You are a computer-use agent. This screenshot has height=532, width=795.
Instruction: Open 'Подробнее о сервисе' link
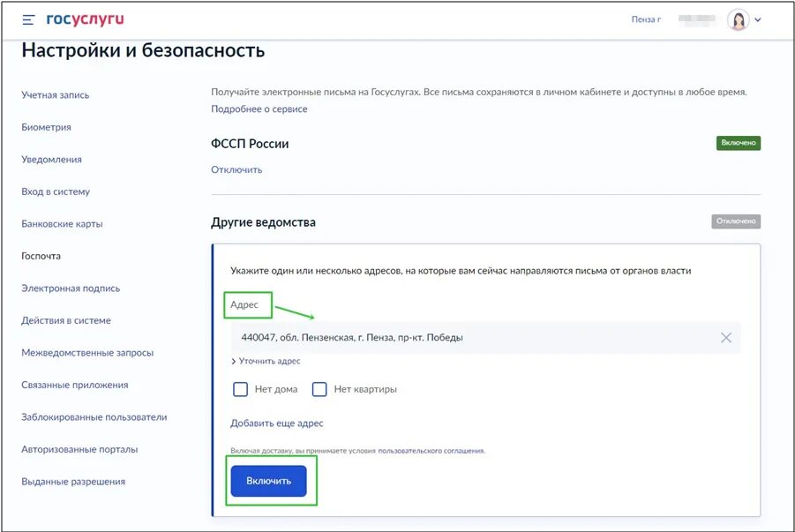click(259, 109)
